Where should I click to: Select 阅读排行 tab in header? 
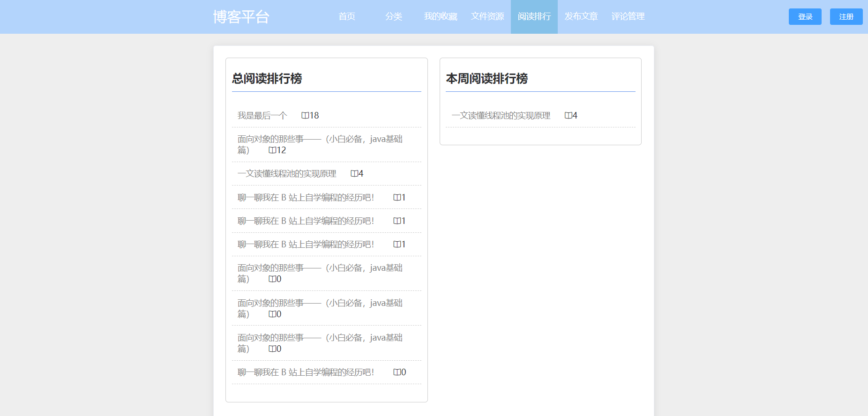(534, 16)
